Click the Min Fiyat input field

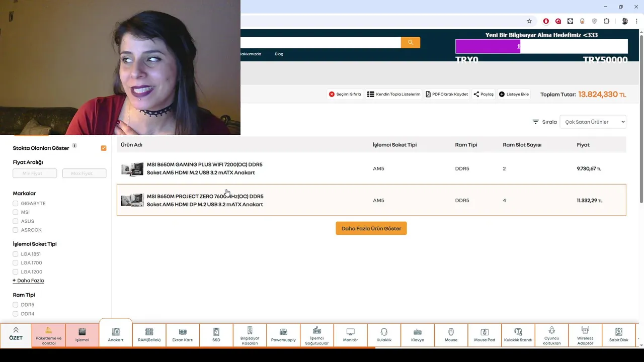[35, 173]
